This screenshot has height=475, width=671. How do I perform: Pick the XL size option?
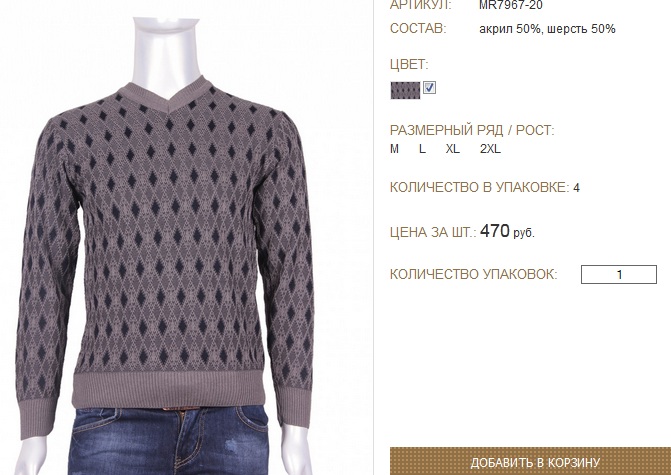tap(452, 149)
